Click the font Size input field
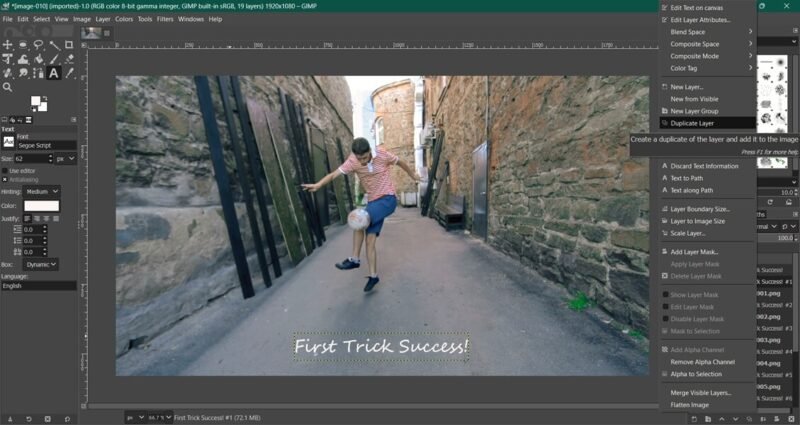The width and height of the screenshot is (800, 425). point(31,159)
